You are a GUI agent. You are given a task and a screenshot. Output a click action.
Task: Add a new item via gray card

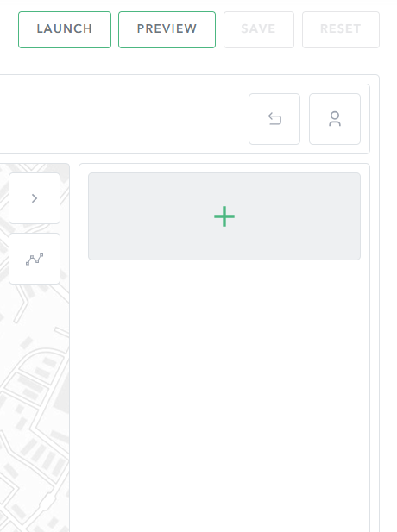click(x=224, y=216)
